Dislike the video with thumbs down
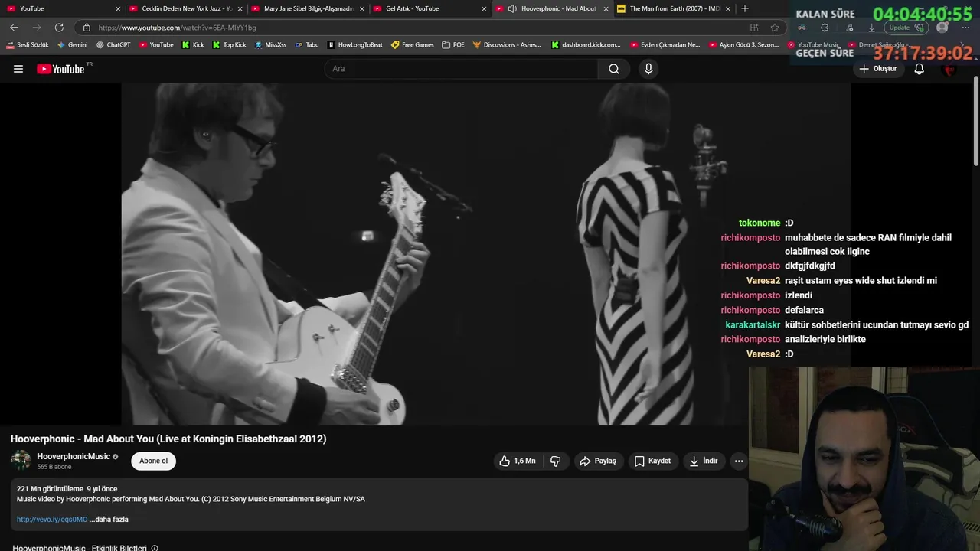This screenshot has width=980, height=551. coord(556,461)
